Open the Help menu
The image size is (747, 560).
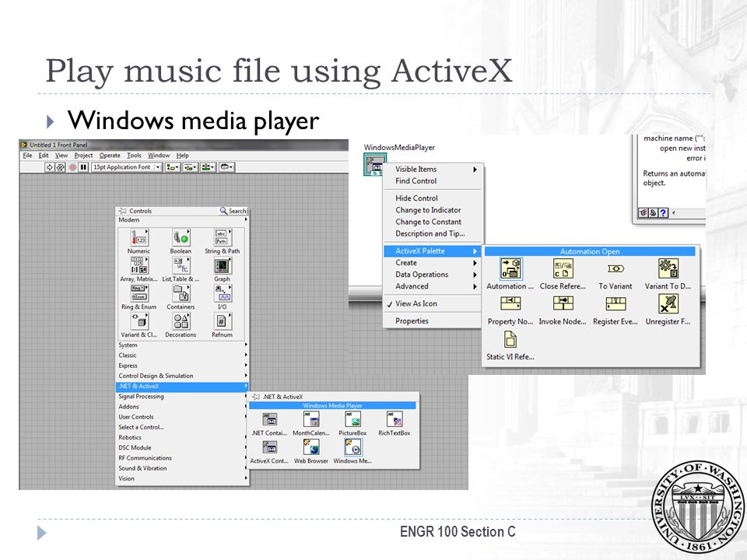pos(182,156)
